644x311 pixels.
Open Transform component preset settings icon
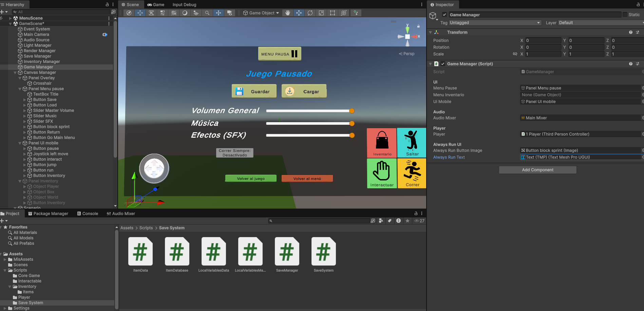[x=638, y=32]
